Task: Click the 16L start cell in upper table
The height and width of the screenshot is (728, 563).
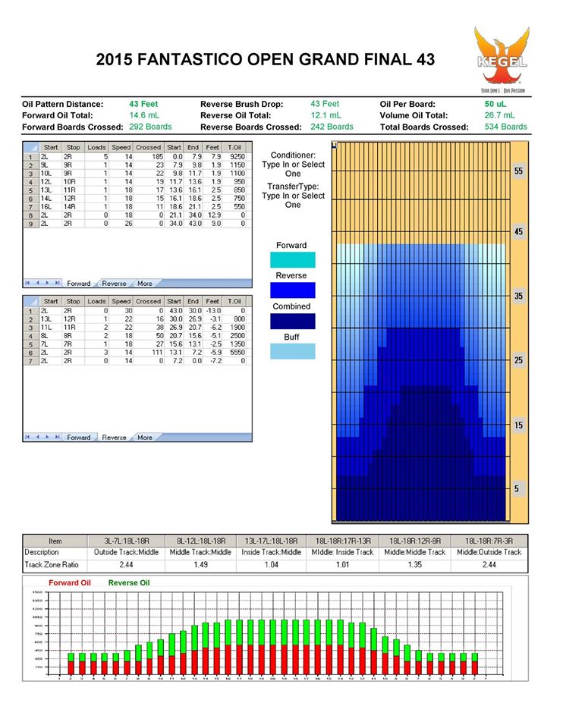Action: [x=50, y=207]
